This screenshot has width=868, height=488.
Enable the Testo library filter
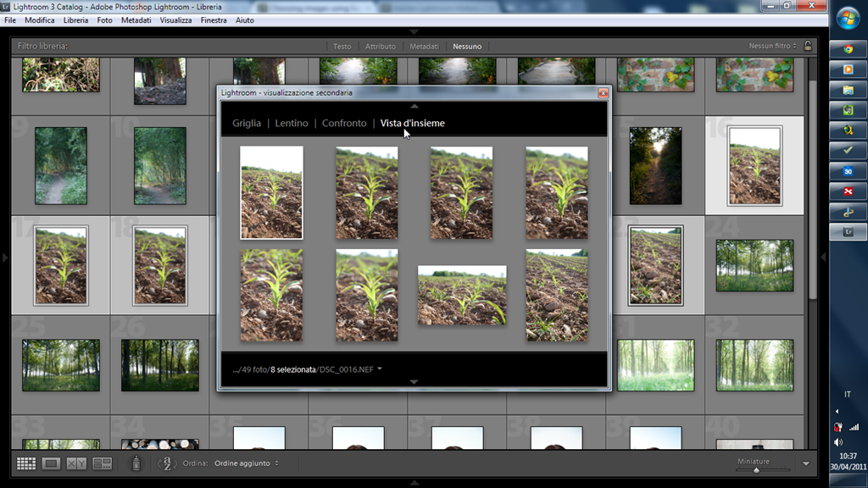tap(342, 47)
